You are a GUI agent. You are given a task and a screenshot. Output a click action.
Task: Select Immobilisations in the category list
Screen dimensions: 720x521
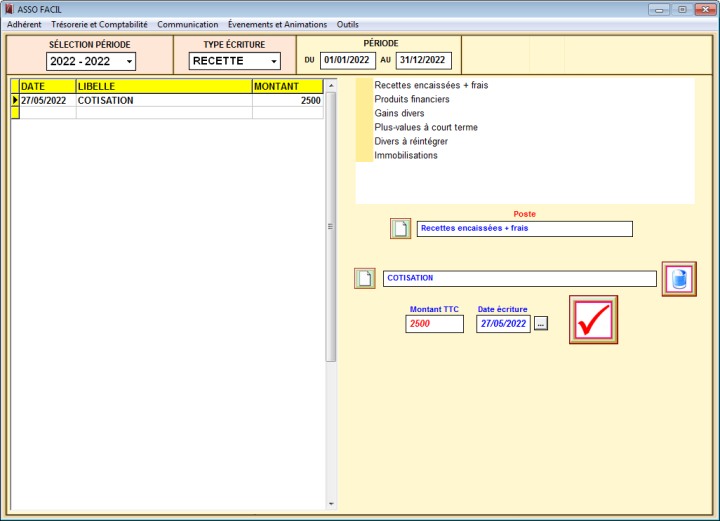click(x=405, y=156)
